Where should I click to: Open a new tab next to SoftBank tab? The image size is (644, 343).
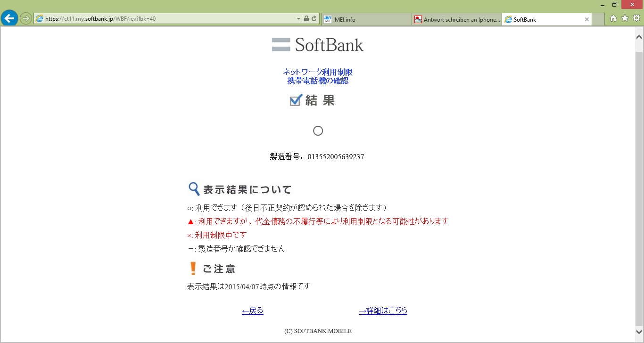coord(598,19)
